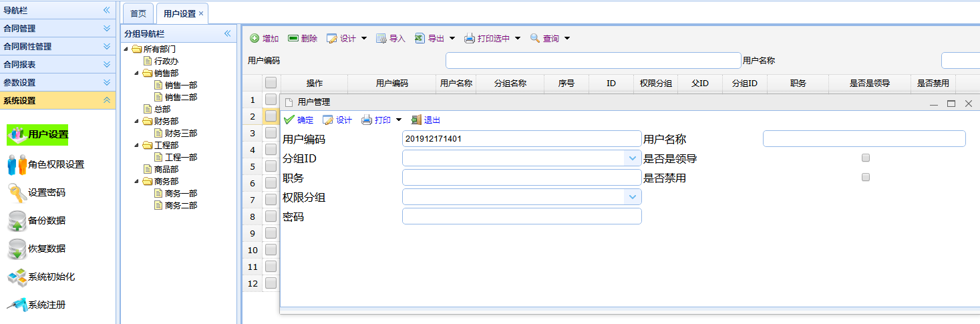Viewport: 980px width, 324px height.
Task: Click the green 增加 add icon
Action: point(255,39)
